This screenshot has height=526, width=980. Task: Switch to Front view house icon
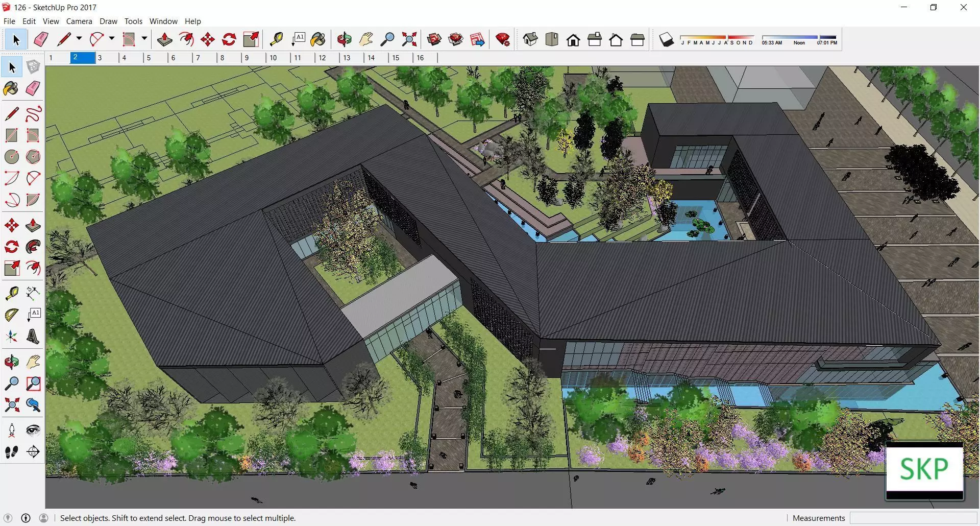(x=573, y=39)
